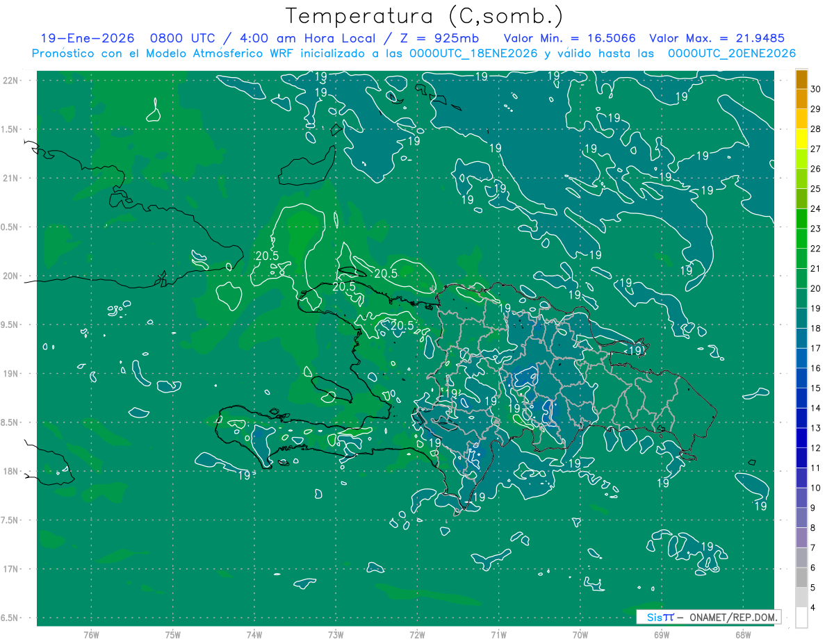834x644 pixels.
Task: Click the "18N" latitude axis label
Action: 10,472
